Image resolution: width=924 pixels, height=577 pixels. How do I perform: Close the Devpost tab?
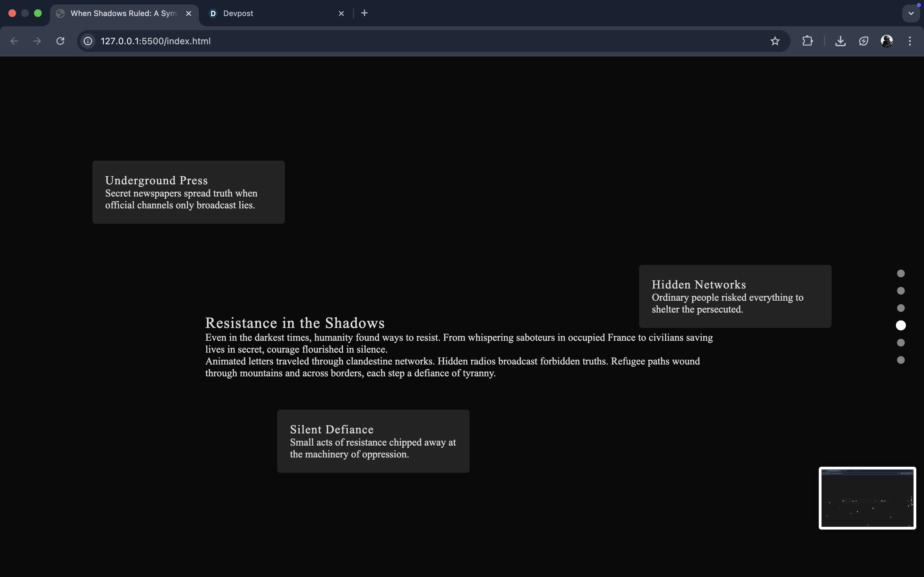[341, 13]
